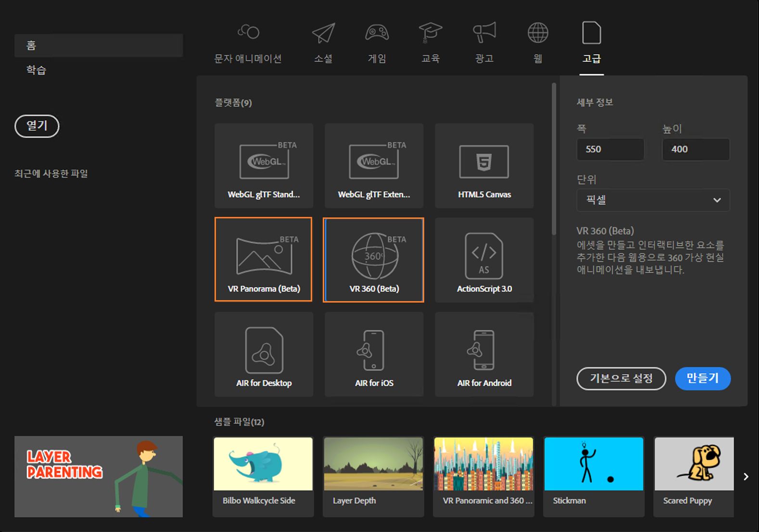Screen dimensions: 759x532
Task: Click the 만들기 create button
Action: coord(703,379)
